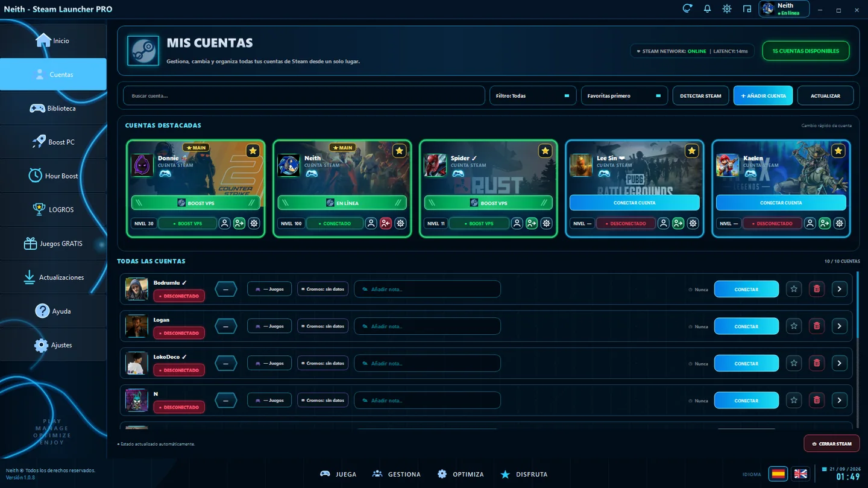The height and width of the screenshot is (488, 868).
Task: Click Añadir nota field for Logan
Action: coord(427,326)
